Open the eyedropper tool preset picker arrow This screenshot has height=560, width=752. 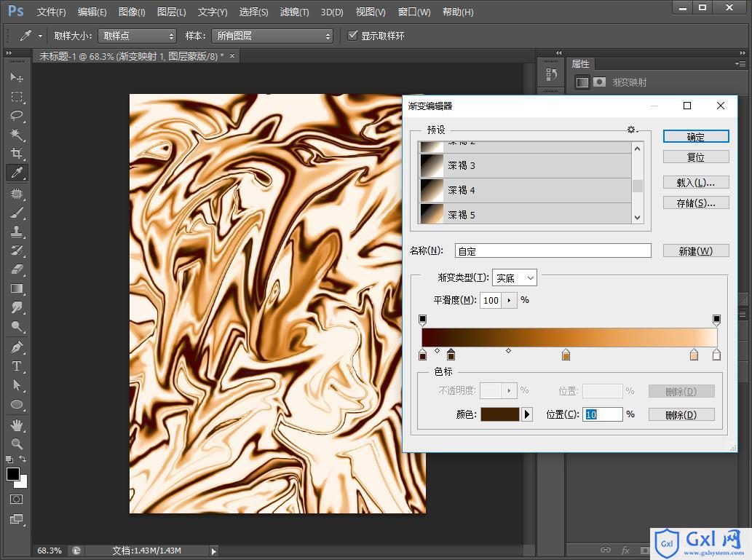pos(40,36)
